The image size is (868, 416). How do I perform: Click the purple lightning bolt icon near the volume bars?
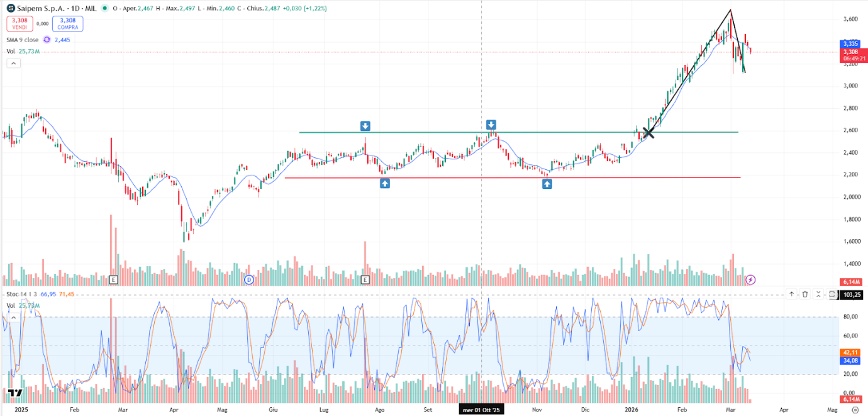(x=750, y=279)
